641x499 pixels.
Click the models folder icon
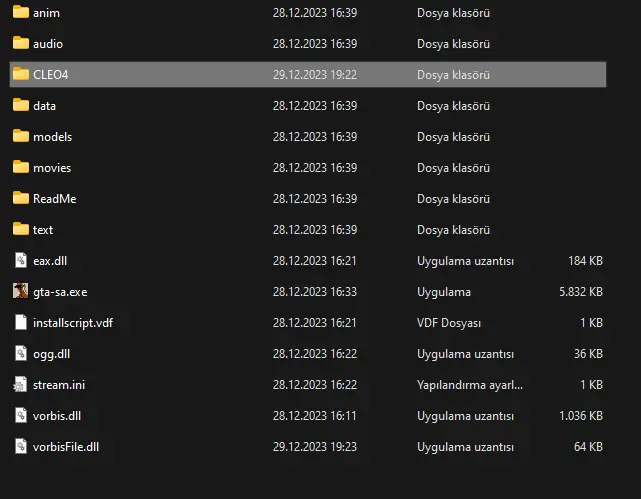click(20, 136)
